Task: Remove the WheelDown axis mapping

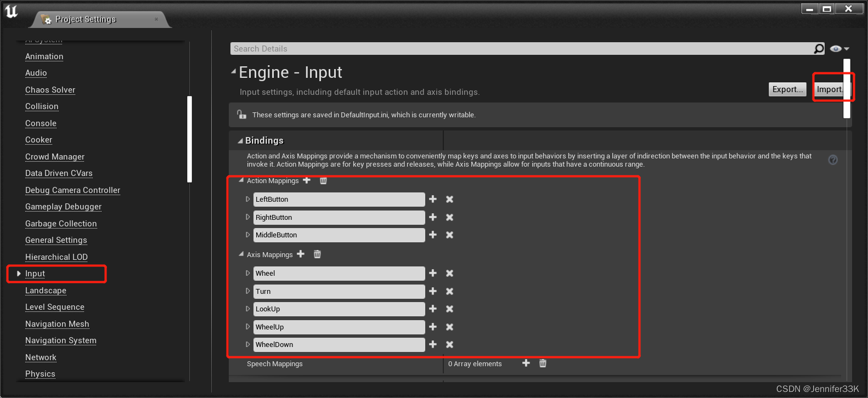Action: pyautogui.click(x=449, y=344)
